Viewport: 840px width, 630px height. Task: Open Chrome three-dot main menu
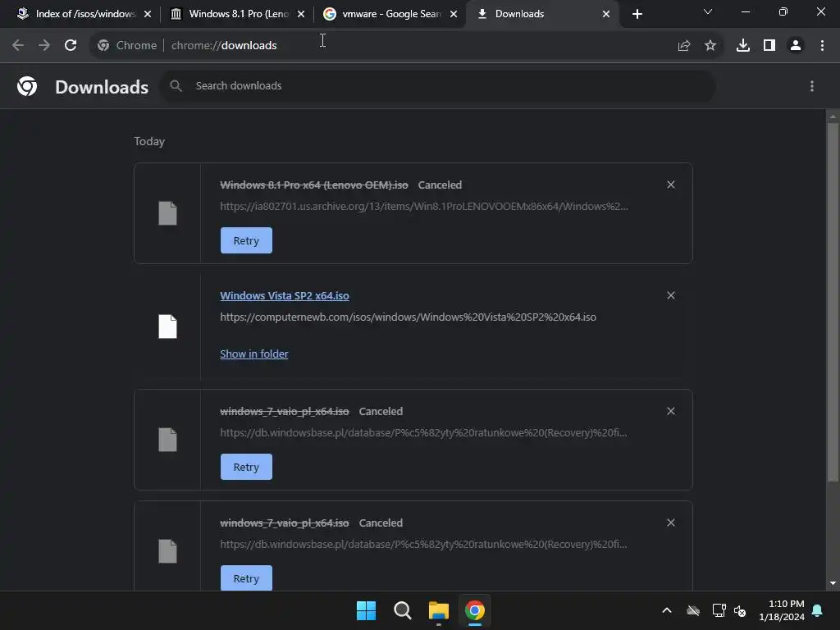click(822, 46)
